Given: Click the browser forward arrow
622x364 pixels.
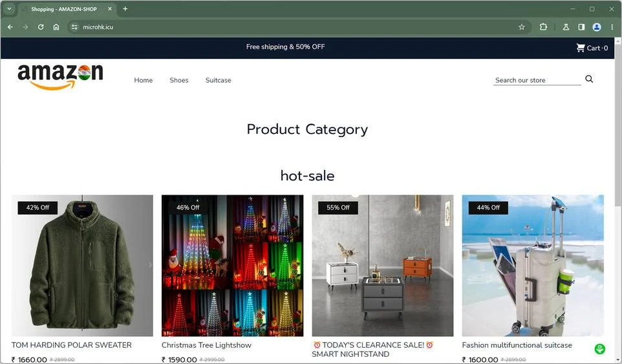Looking at the screenshot, I should coord(25,27).
